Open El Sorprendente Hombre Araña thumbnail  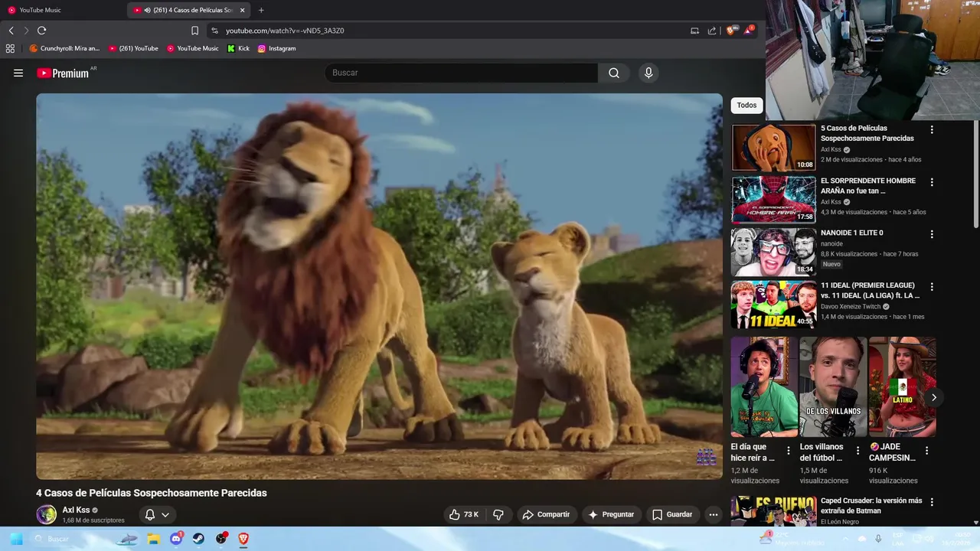773,200
